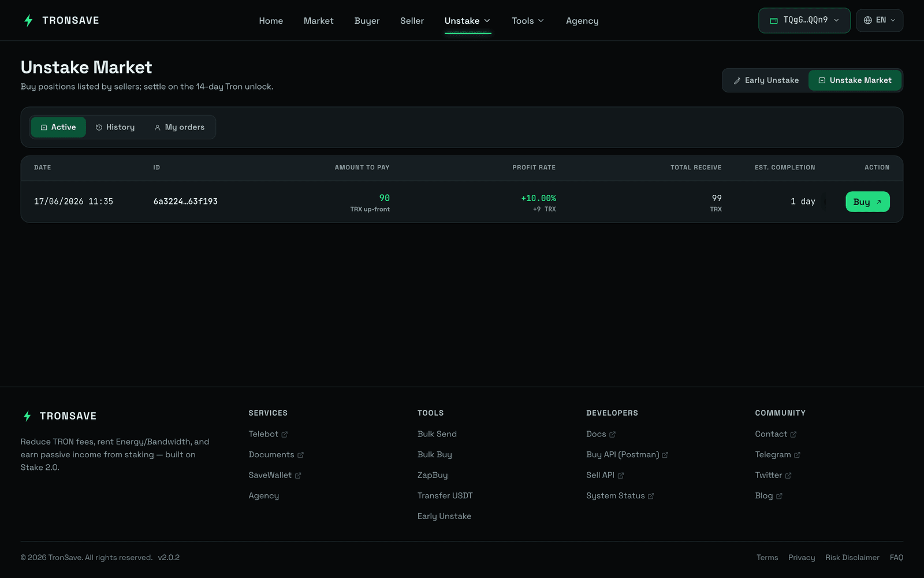This screenshot has width=924, height=578.
Task: Open ZapBuy footer link
Action: point(433,475)
